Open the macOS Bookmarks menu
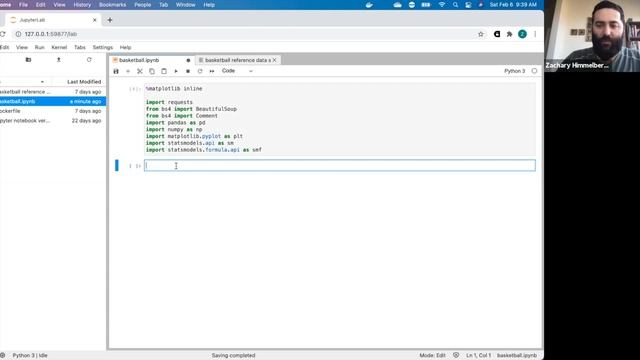The height and width of the screenshot is (360, 640). 112,5
